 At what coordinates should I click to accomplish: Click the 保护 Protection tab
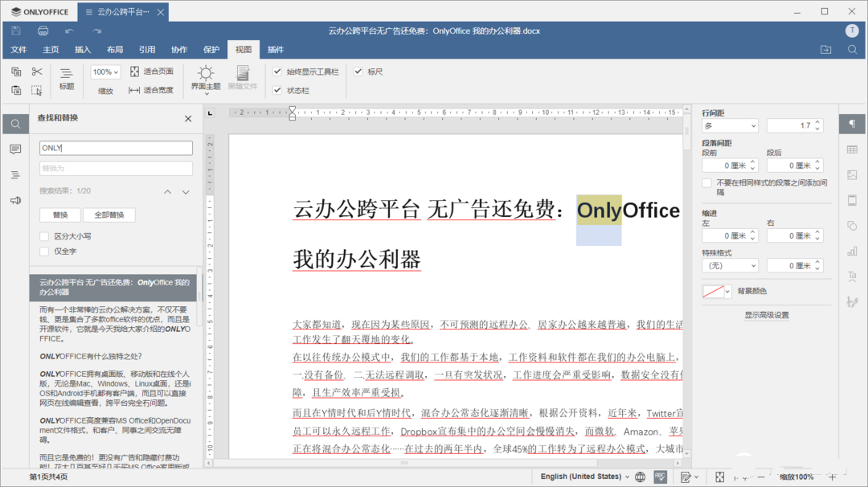point(211,50)
